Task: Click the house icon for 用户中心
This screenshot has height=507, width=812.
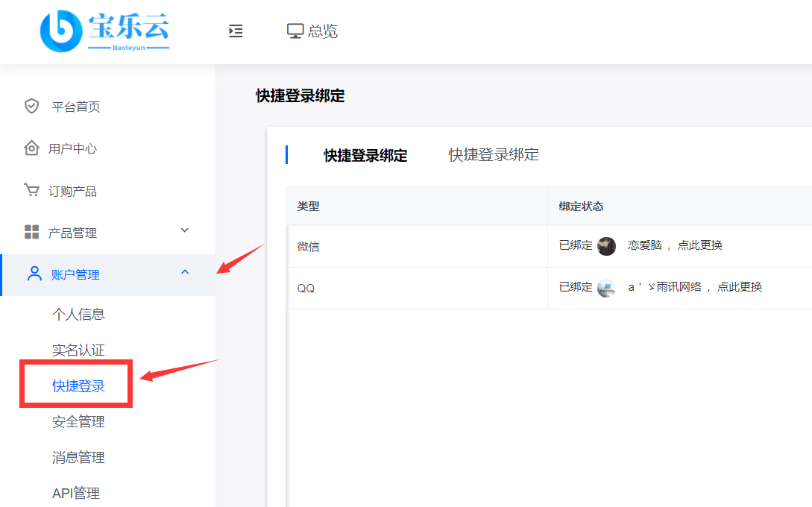Action: [x=31, y=148]
